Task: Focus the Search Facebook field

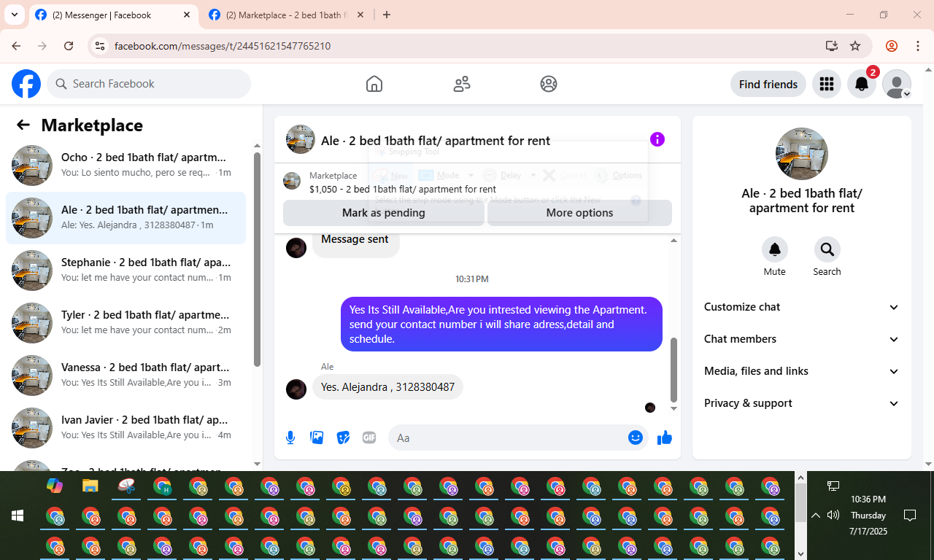Action: (149, 84)
